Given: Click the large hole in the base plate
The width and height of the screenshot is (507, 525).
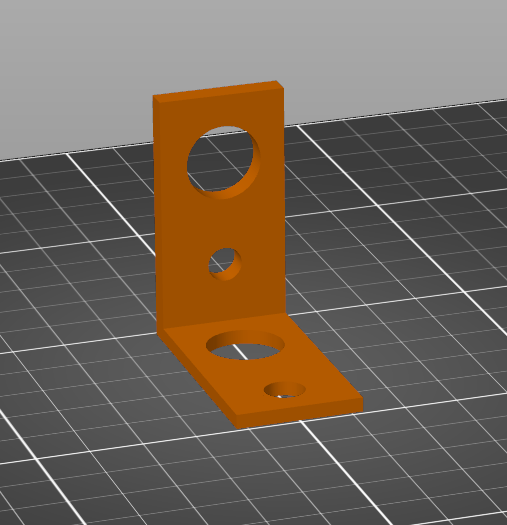Looking at the screenshot, I should (x=245, y=345).
